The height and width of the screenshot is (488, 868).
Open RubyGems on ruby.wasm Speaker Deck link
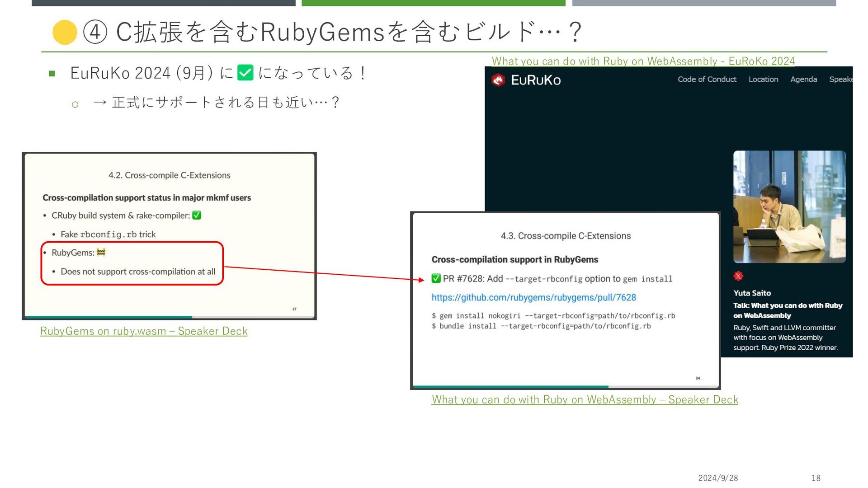[144, 331]
